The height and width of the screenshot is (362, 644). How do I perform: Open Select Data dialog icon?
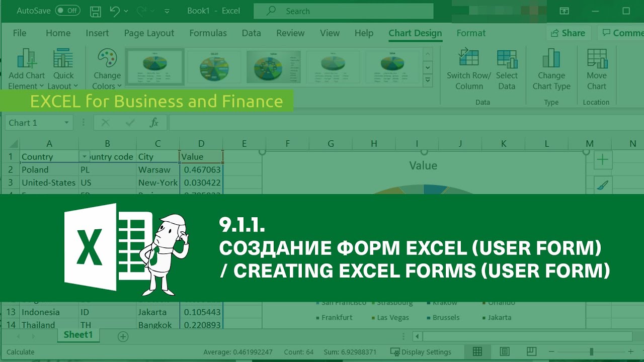coord(507,58)
